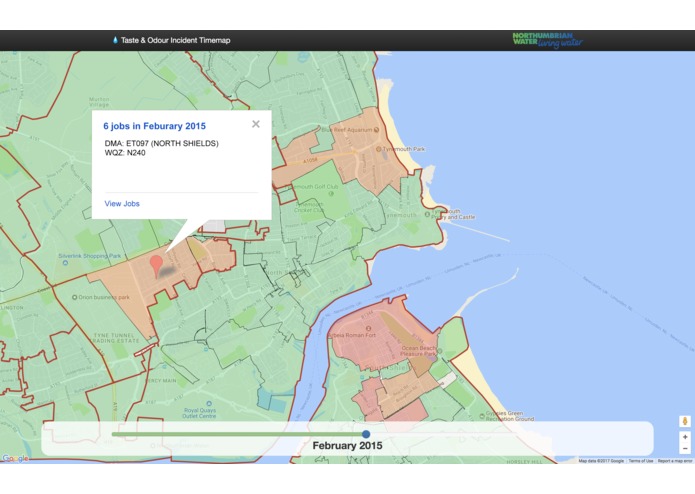Click the Google logo on the map
The width and height of the screenshot is (695, 494).
15,458
